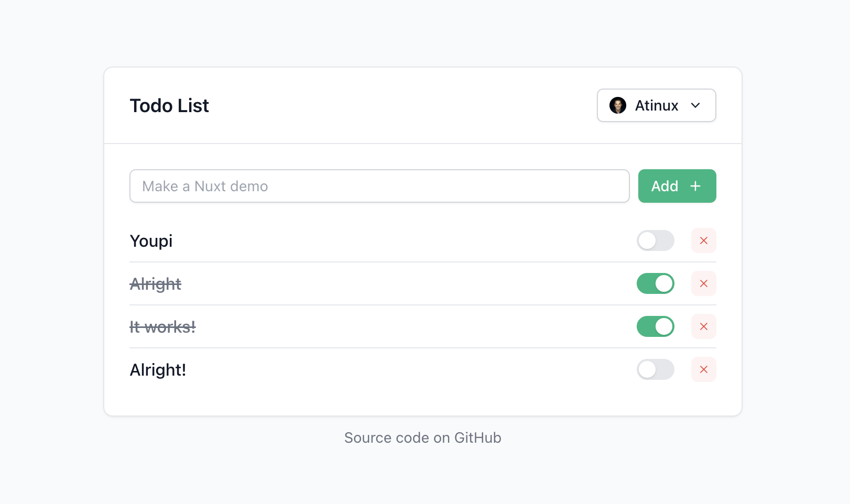Image resolution: width=850 pixels, height=504 pixels.
Task: Click the Todo List heading
Action: tap(169, 106)
